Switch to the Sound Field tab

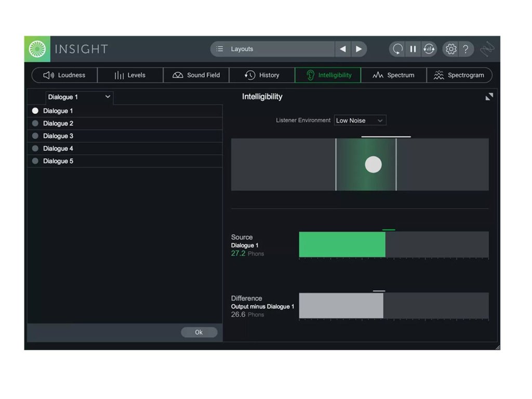pos(196,75)
